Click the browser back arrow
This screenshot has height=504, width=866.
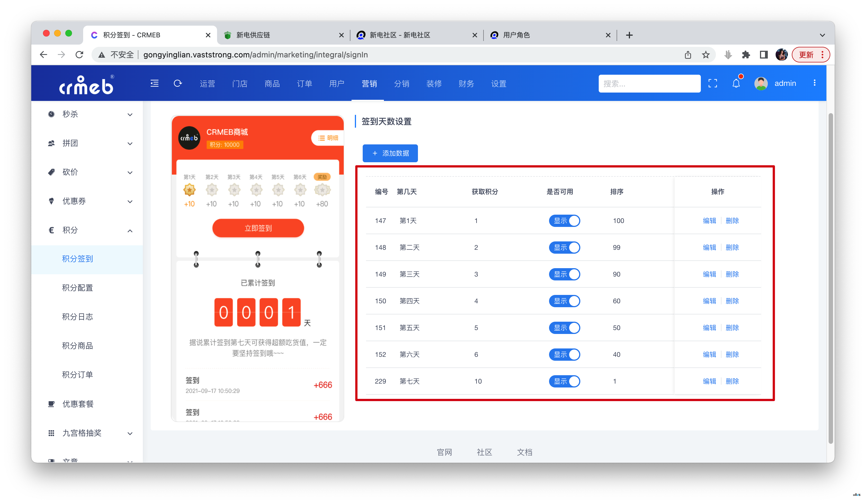(x=44, y=55)
